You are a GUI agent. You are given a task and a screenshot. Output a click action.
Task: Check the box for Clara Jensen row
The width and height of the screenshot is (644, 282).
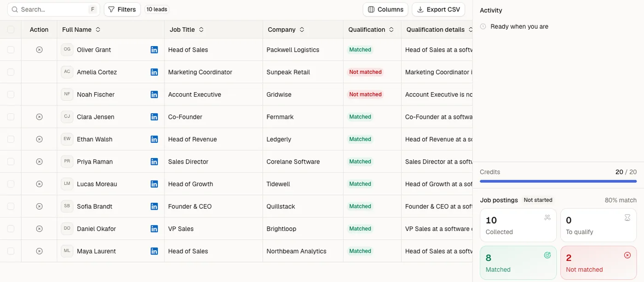pyautogui.click(x=11, y=117)
